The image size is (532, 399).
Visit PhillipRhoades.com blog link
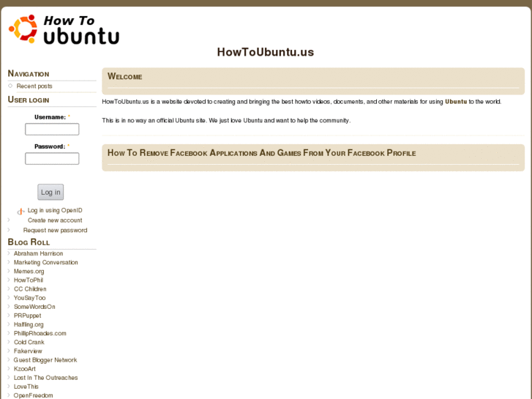click(x=40, y=333)
